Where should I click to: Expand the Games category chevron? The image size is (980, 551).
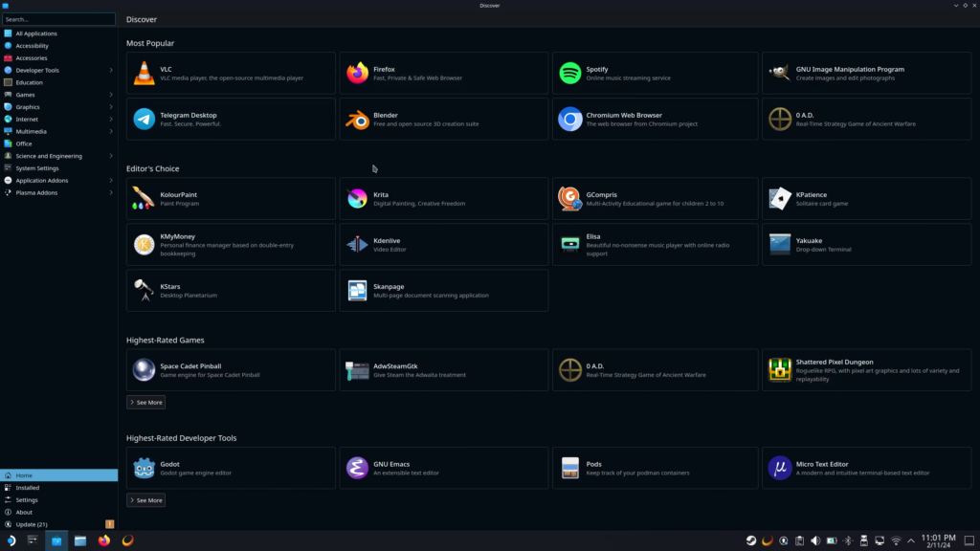111,95
